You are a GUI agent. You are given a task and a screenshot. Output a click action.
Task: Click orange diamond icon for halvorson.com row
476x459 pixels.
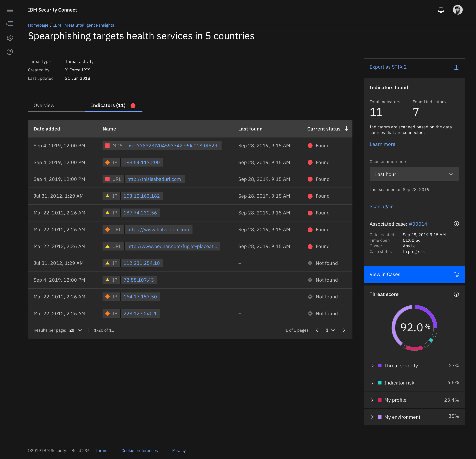(x=107, y=229)
